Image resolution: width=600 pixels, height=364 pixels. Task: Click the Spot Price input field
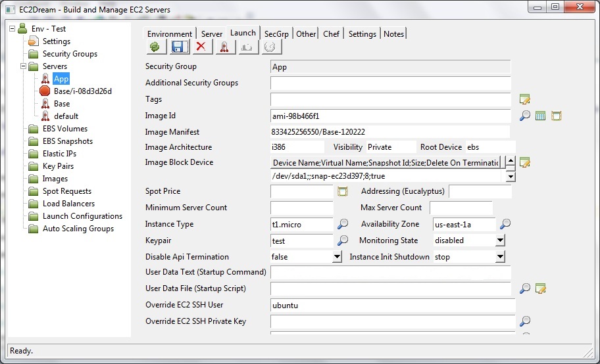pos(302,192)
